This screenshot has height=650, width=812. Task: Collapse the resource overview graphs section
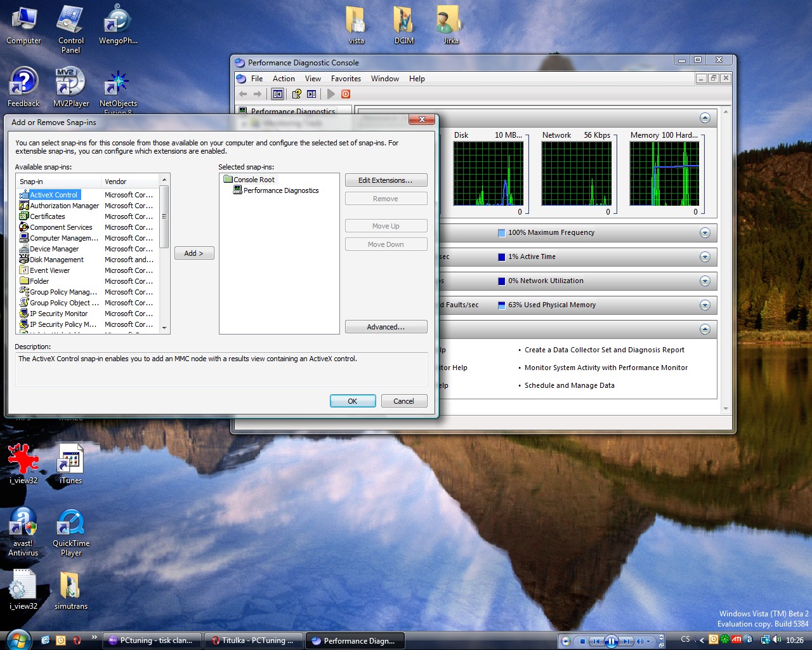705,118
